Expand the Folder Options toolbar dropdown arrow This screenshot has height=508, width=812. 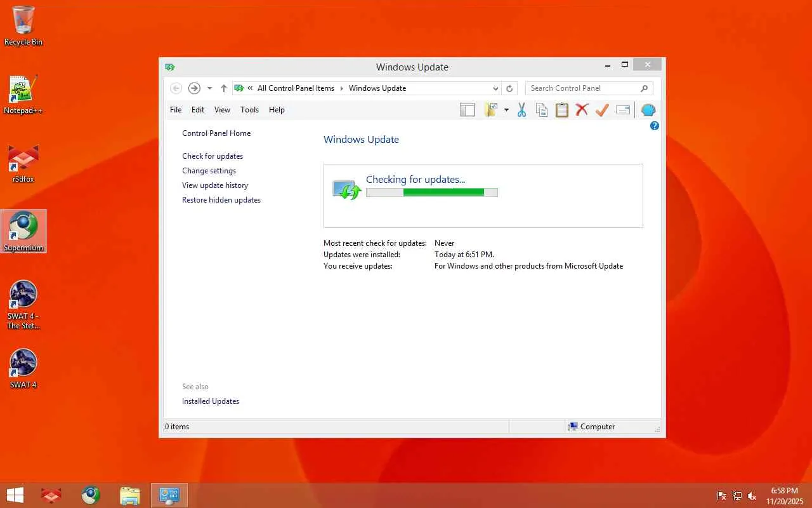click(x=506, y=110)
